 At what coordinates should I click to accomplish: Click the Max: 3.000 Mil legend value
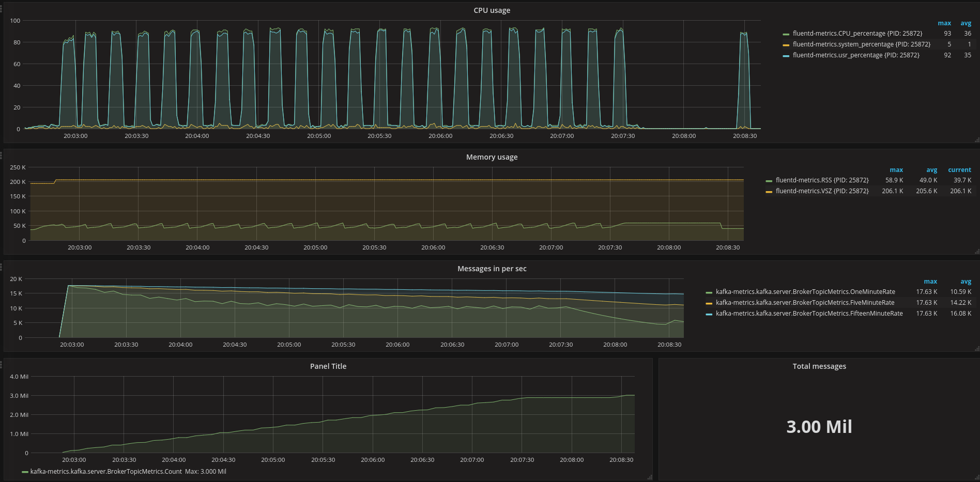point(206,472)
